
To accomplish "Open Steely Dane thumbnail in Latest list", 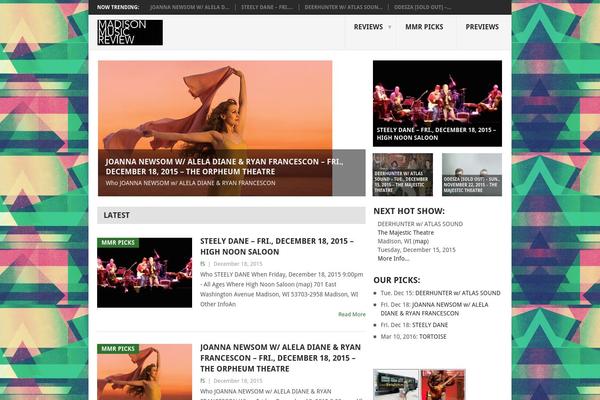I will (x=145, y=273).
